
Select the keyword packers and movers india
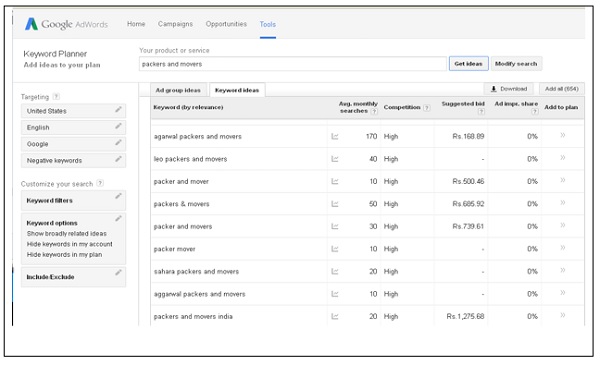pyautogui.click(x=193, y=316)
